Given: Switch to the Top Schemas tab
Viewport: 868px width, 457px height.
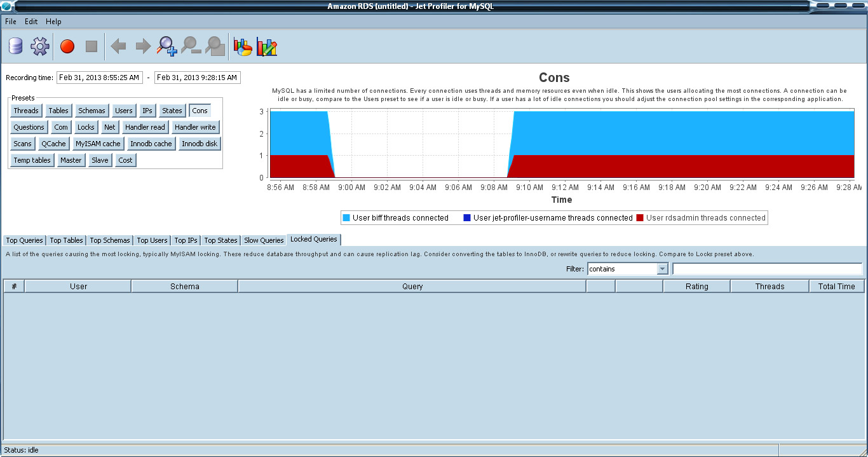Looking at the screenshot, I should pyautogui.click(x=110, y=240).
